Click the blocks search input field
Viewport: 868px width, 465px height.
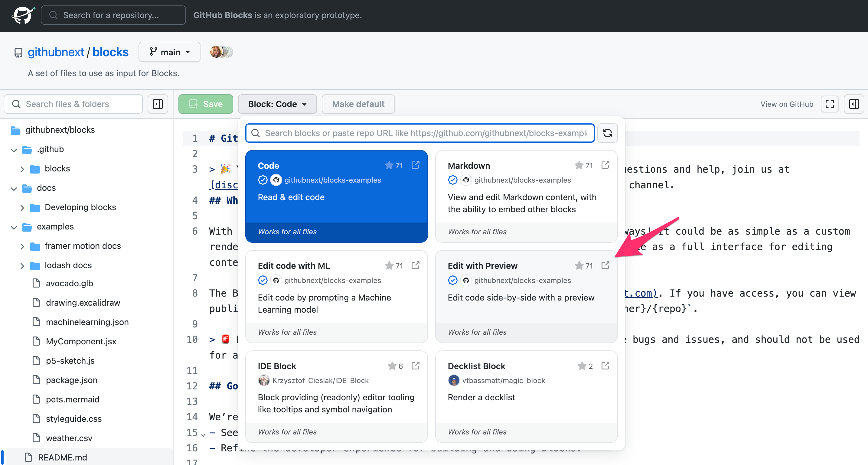419,133
